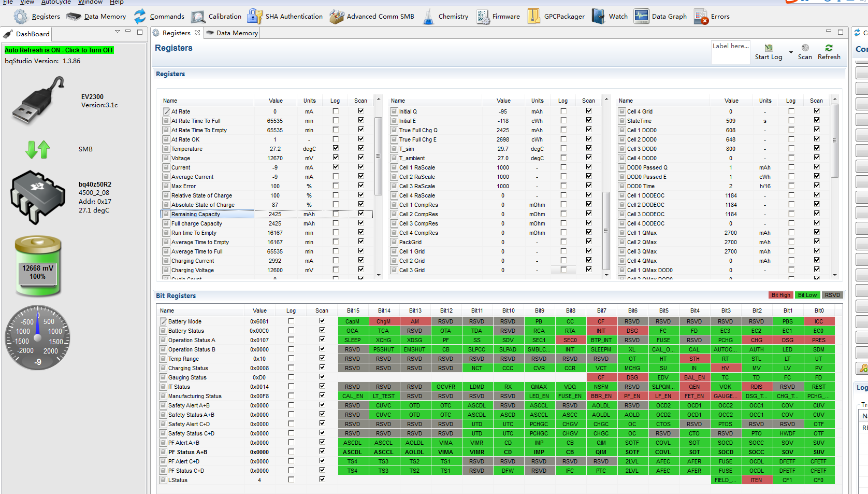Click the FET_EN bit in Manufacturing Status
The height and width of the screenshot is (494, 868).
(x=694, y=396)
